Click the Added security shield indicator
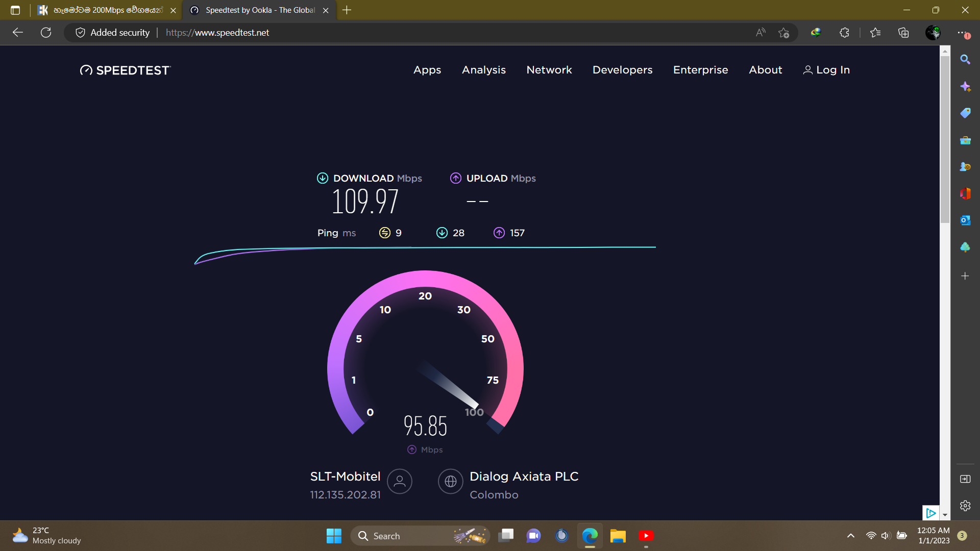The width and height of the screenshot is (980, 551). (x=112, y=33)
